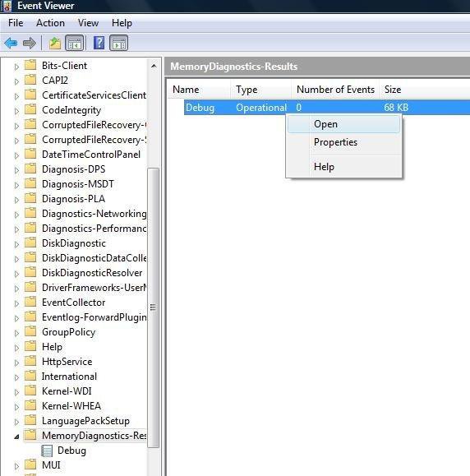Viewport: 470px width, 476px height.
Task: Select the MemoryDiagnostics-Results tree item
Action: [x=94, y=436]
